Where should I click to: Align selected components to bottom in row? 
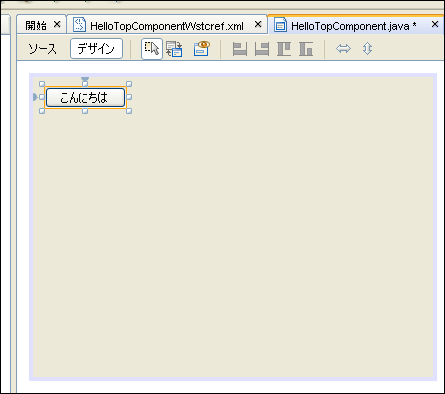coord(306,49)
